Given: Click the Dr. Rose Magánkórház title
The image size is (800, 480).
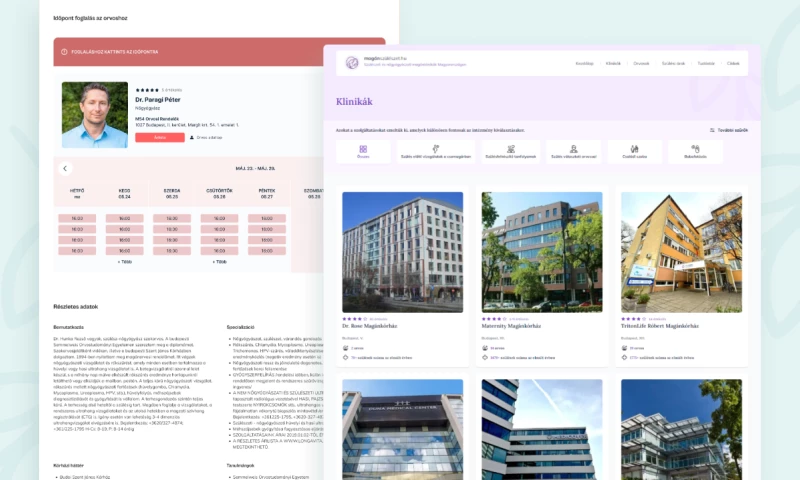Looking at the screenshot, I should [x=369, y=326].
